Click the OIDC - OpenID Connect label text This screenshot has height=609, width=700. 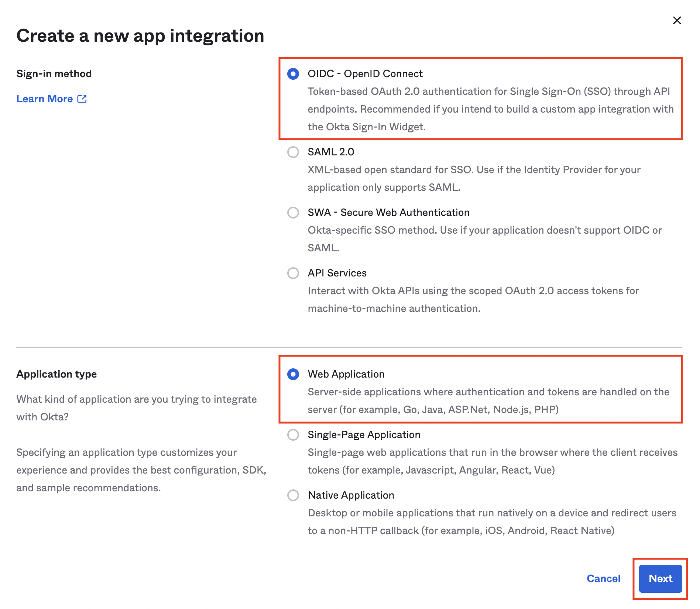pyautogui.click(x=365, y=73)
